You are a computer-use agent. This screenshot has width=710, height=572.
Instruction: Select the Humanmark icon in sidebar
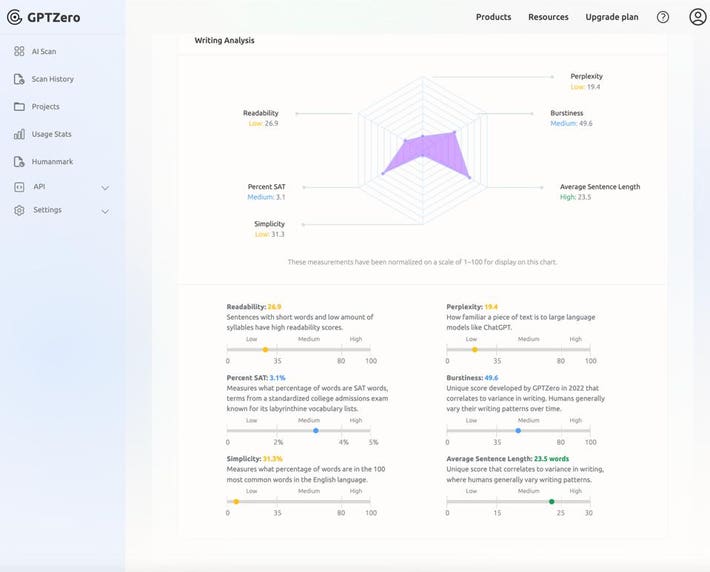(x=19, y=162)
